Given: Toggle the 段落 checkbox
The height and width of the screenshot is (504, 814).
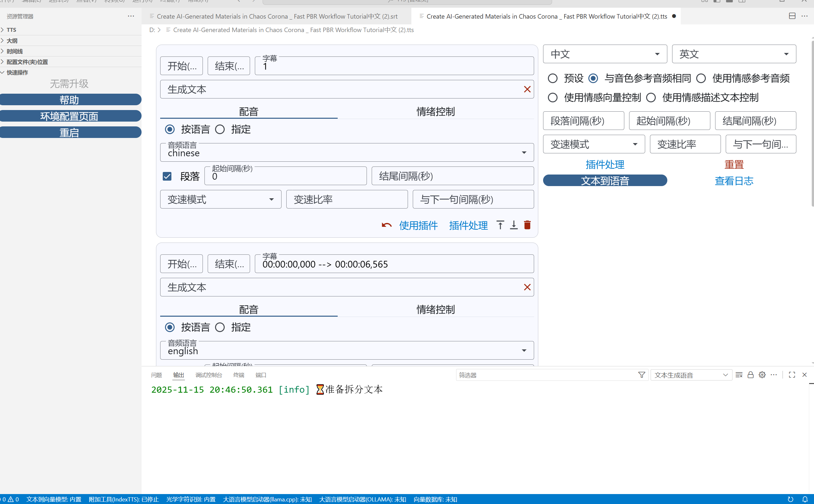Looking at the screenshot, I should [167, 176].
